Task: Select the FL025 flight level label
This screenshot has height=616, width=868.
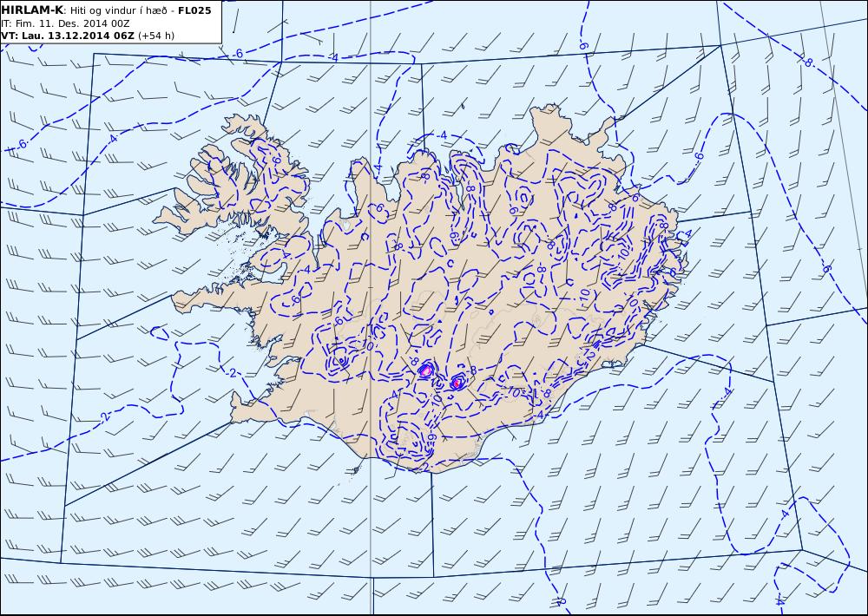Action: click(x=194, y=10)
